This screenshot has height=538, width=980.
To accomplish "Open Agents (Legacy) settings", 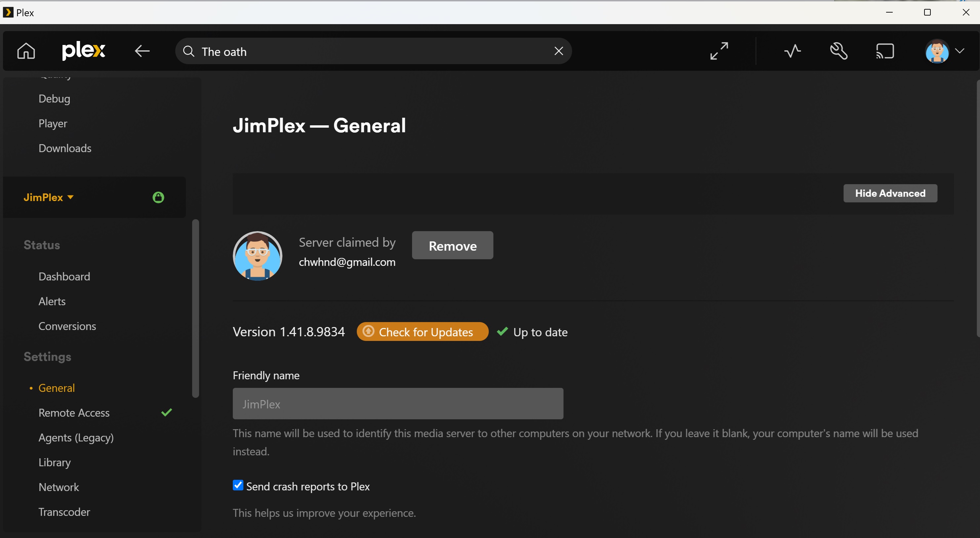I will (76, 437).
